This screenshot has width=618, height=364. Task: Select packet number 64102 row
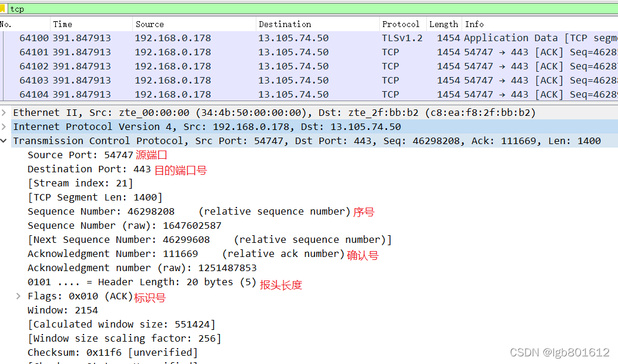tap(309, 66)
